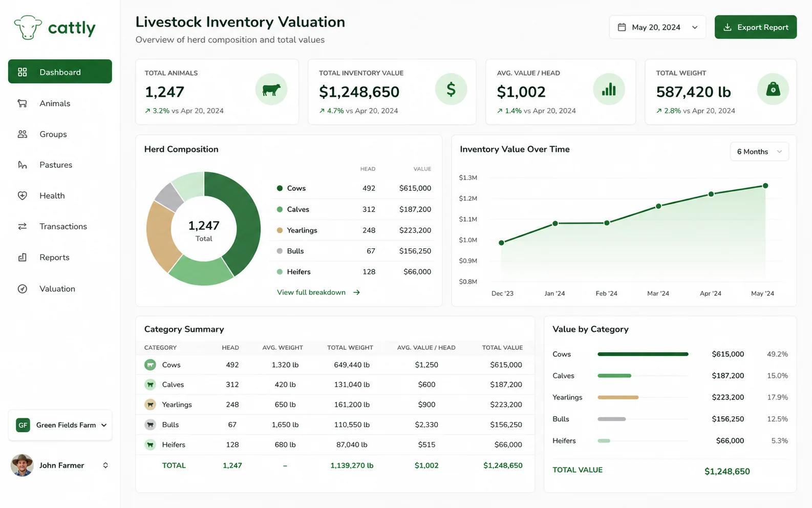Click the Valuation compass icon in sidebar
Screen dimensions: 812x508
pyautogui.click(x=23, y=289)
